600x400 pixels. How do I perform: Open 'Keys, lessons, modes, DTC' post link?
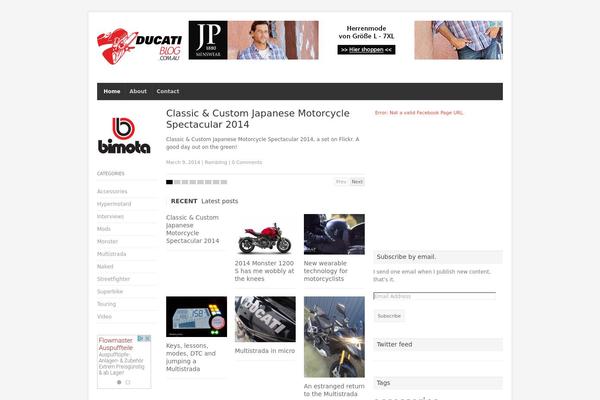[191, 357]
